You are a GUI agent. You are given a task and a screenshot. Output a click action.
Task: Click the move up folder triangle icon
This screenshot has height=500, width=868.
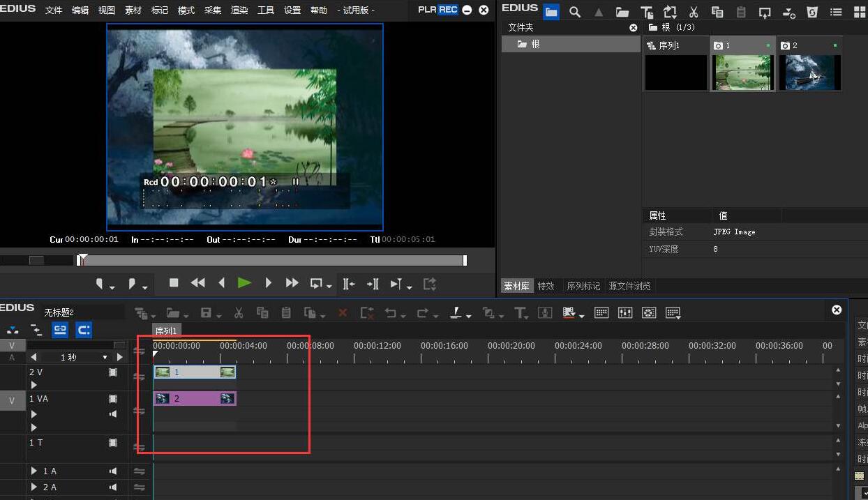599,12
